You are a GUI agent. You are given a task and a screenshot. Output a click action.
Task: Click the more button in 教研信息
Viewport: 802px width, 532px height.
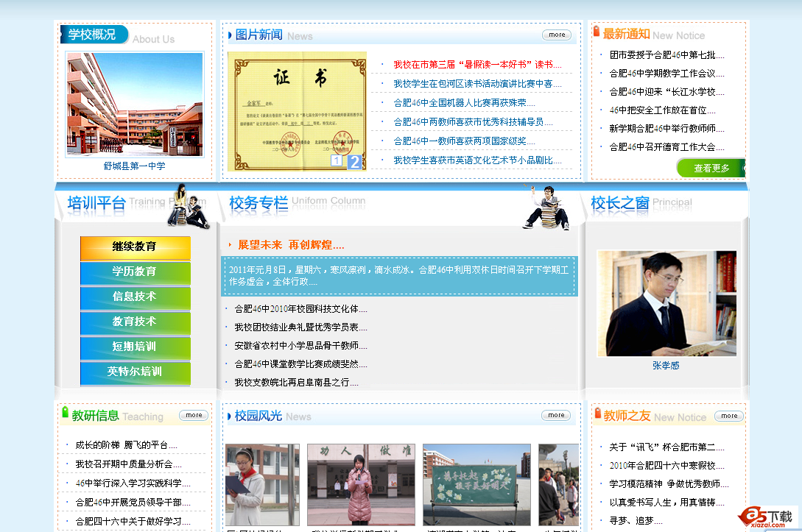click(x=194, y=415)
